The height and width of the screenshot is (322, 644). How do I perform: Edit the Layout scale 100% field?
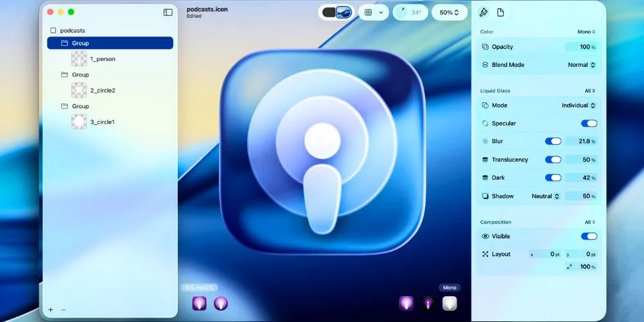coord(581,267)
